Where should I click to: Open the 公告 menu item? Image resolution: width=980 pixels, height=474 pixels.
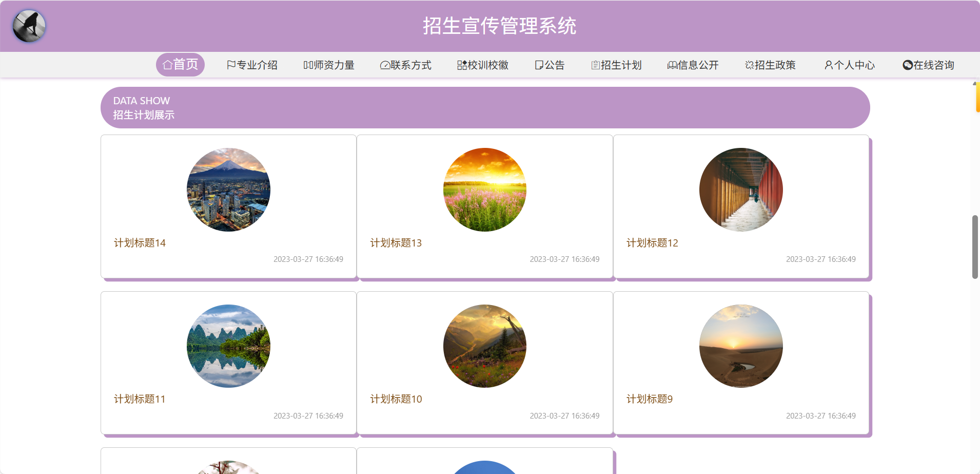[550, 65]
